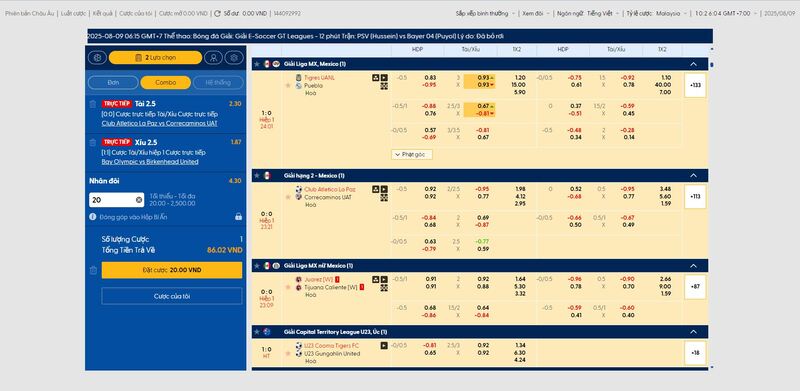
Task: Click the stake input field showing 20
Action: (116, 200)
